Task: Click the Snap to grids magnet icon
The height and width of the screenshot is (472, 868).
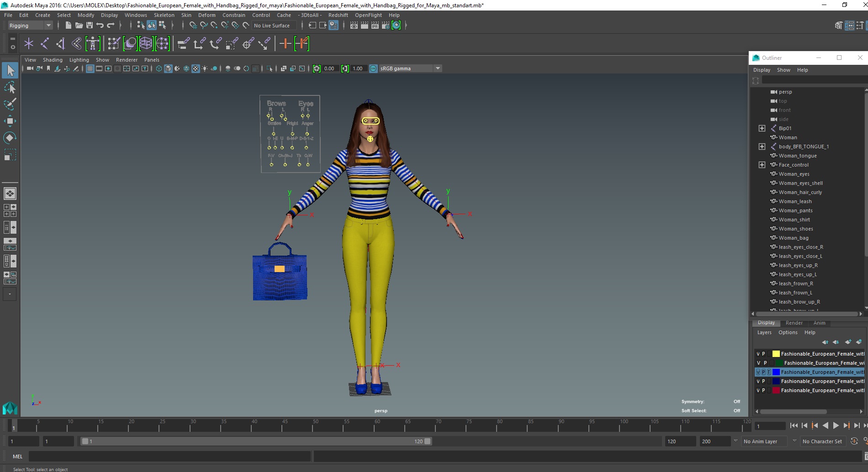Action: (193, 26)
